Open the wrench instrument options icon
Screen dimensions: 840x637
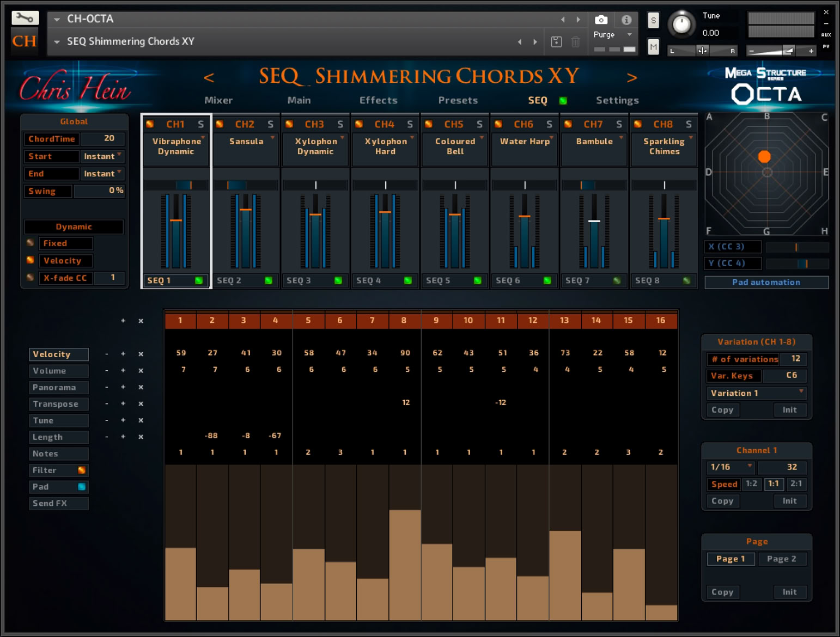point(25,19)
